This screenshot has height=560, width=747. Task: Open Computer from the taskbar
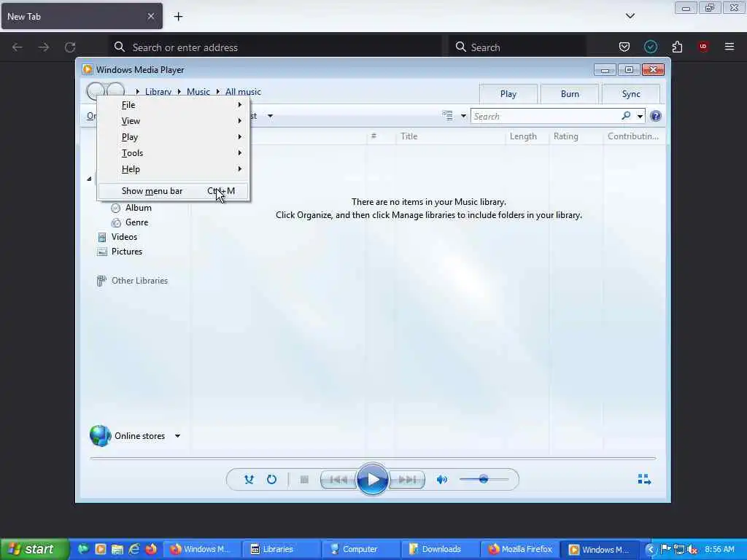coord(360,550)
